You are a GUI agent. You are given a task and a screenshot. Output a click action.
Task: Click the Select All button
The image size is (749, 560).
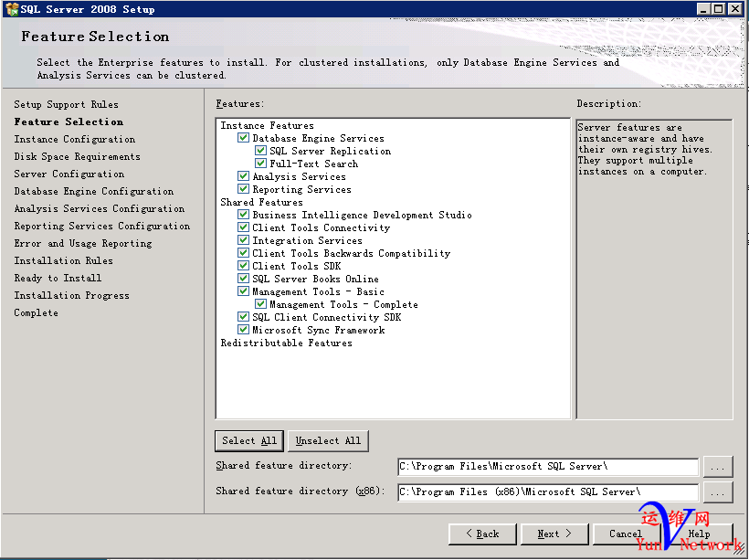(248, 440)
